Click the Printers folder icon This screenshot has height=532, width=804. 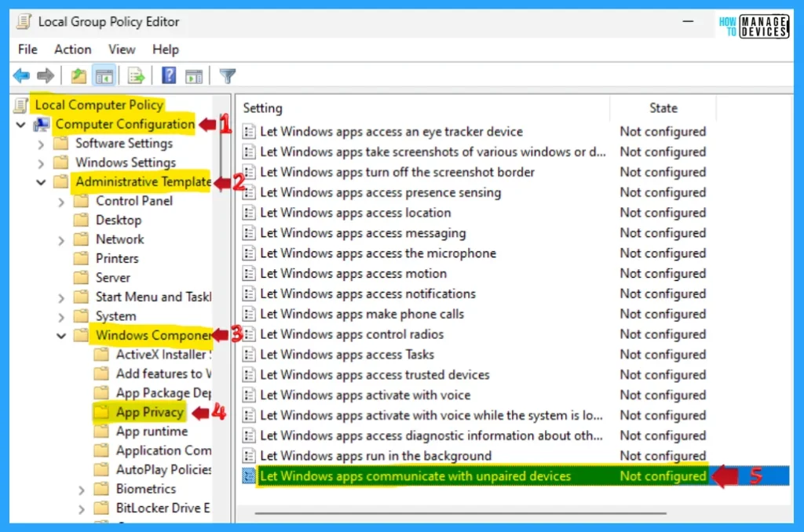coord(81,258)
